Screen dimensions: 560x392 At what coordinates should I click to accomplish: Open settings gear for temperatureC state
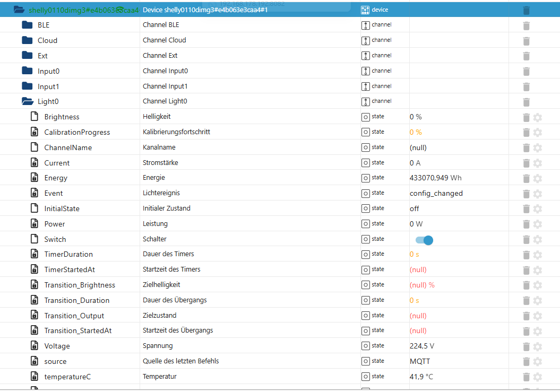[x=537, y=377]
